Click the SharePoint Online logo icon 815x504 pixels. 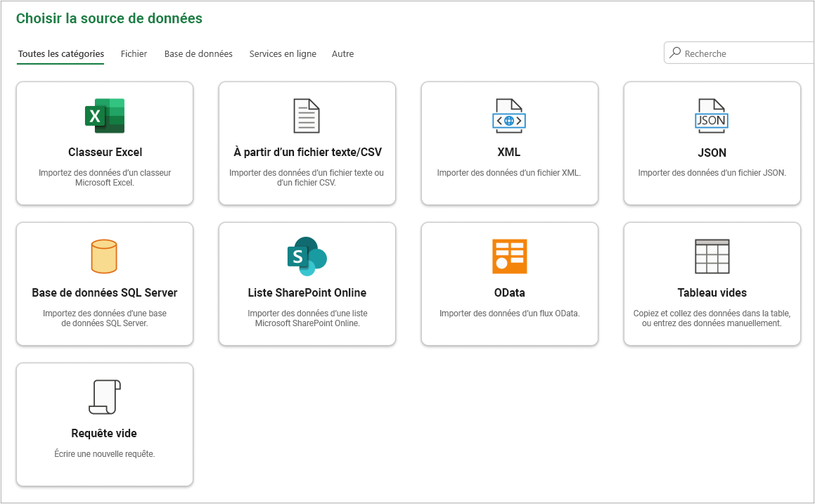click(x=307, y=256)
